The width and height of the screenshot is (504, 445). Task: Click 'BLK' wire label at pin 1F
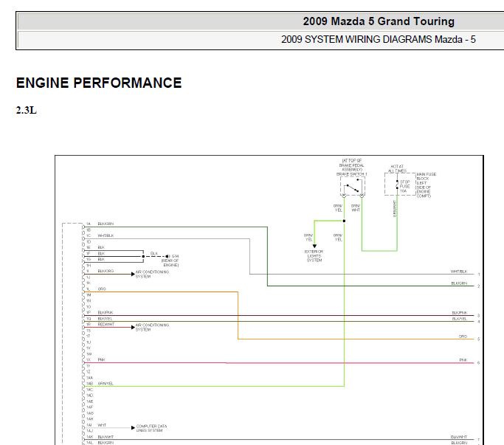101,254
